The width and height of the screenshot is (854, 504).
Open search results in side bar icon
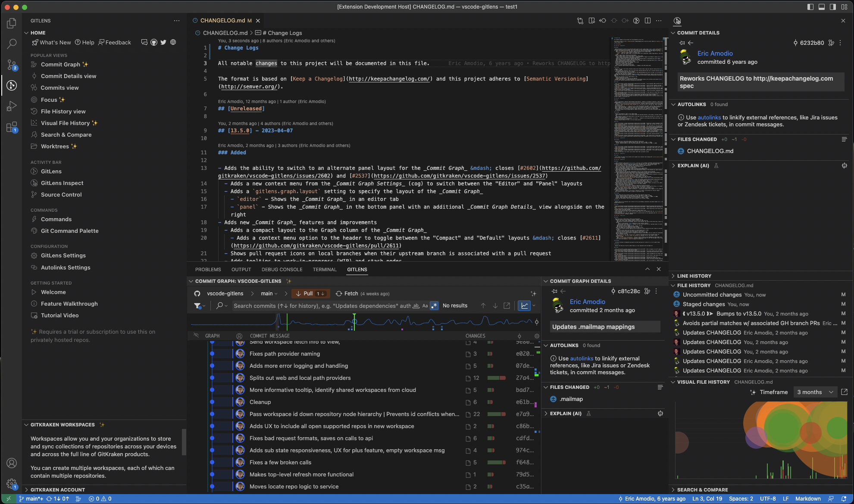(507, 306)
